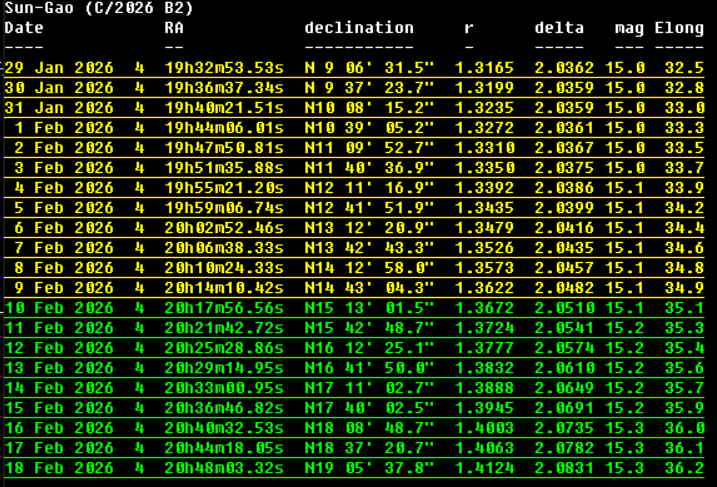Click the RA column header

pos(174,28)
